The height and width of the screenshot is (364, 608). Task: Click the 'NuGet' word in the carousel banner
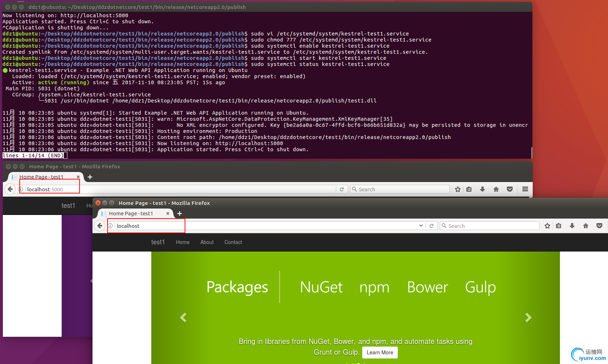[x=321, y=287]
